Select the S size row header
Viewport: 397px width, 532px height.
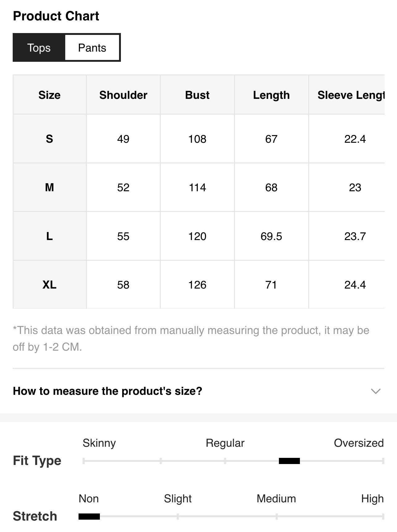click(x=49, y=139)
